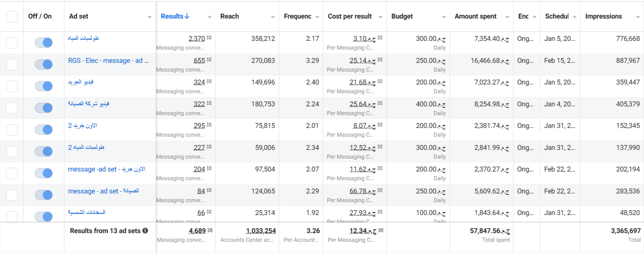This screenshot has height=254, width=644.
Task: Open the RGS - Elec - message ad set link
Action: (108, 61)
